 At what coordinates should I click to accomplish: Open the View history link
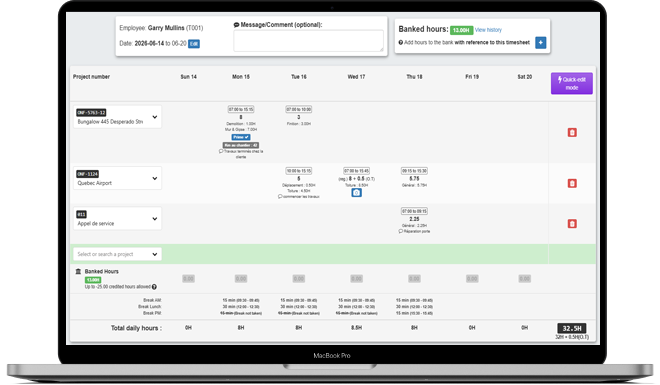click(x=488, y=30)
